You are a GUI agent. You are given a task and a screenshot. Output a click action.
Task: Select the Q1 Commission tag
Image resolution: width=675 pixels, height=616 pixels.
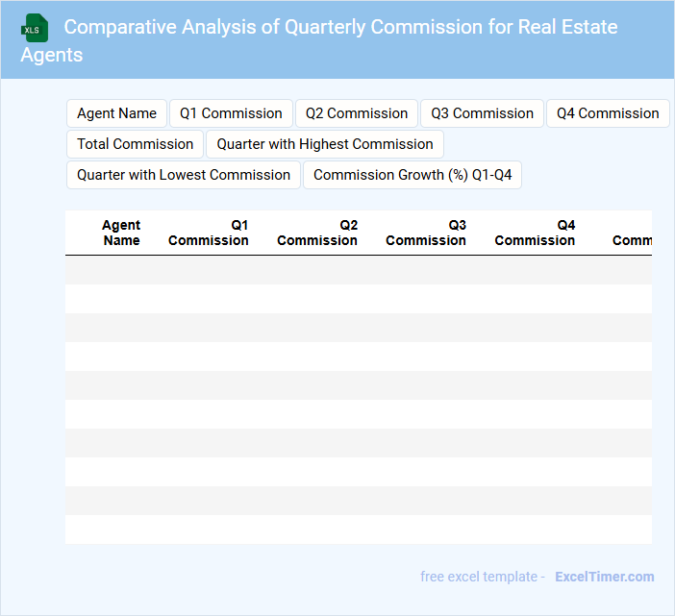231,113
